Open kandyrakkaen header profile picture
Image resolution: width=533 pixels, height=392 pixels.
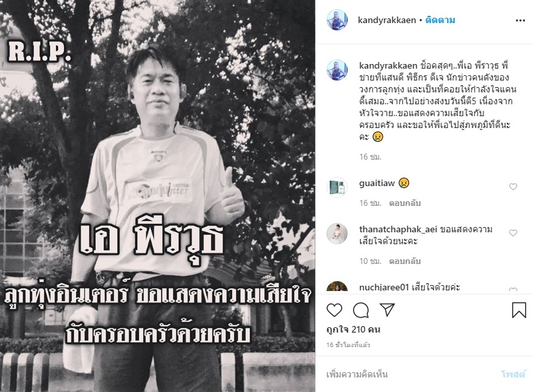(x=337, y=20)
